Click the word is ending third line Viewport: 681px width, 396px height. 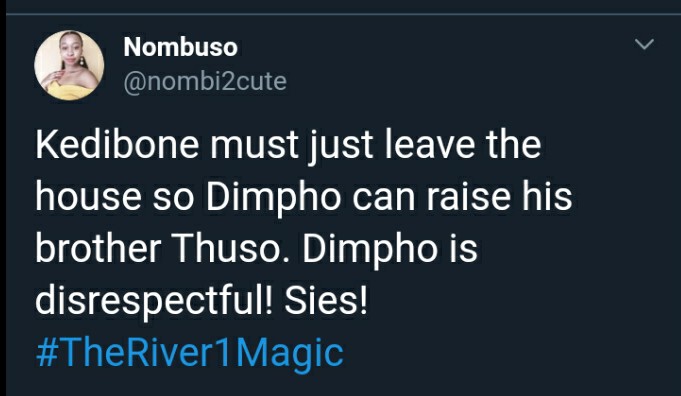(x=463, y=251)
